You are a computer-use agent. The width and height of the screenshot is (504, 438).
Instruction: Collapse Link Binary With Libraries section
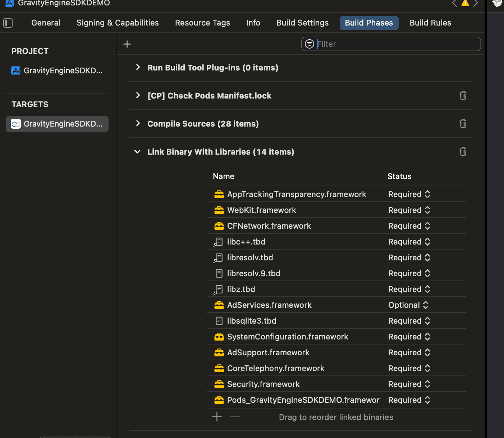click(x=137, y=152)
